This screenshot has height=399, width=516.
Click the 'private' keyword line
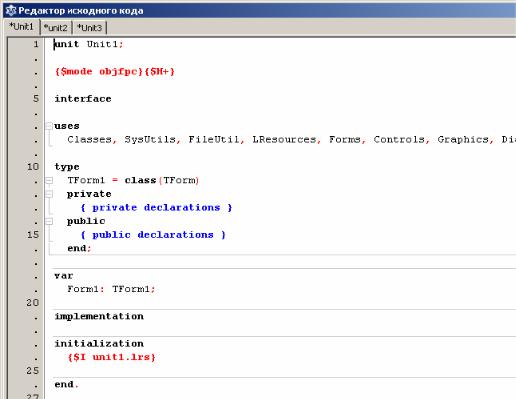pyautogui.click(x=89, y=194)
